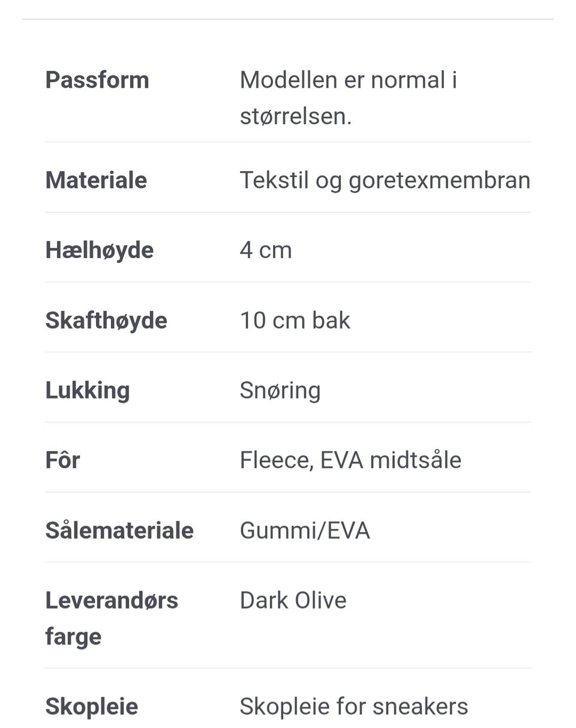The width and height of the screenshot is (576, 728).
Task: Select the Dark Olive color value
Action: 293,601
